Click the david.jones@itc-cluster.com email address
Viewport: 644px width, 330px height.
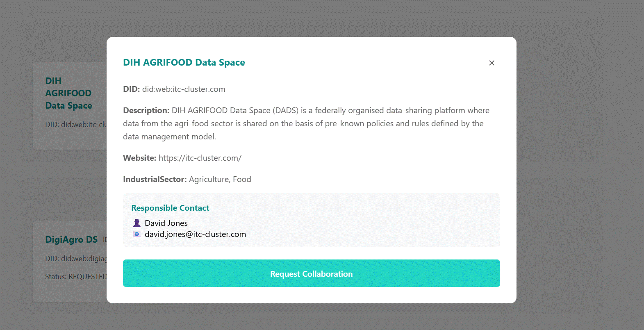195,234
